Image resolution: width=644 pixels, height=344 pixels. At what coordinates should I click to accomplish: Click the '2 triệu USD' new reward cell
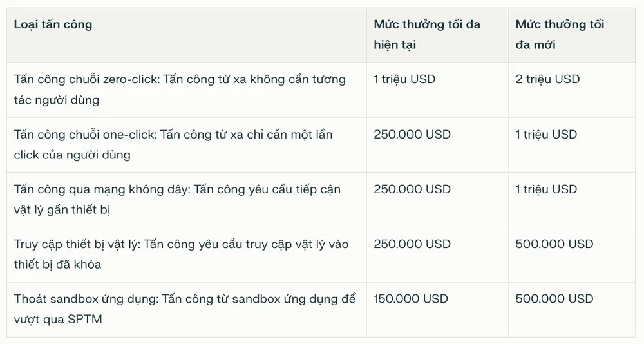coord(547,80)
